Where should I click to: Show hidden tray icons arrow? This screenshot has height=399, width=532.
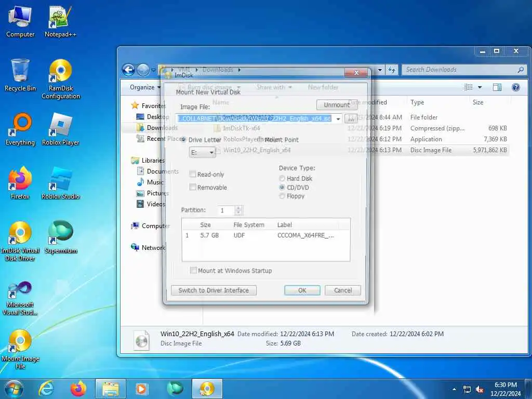[x=454, y=389]
